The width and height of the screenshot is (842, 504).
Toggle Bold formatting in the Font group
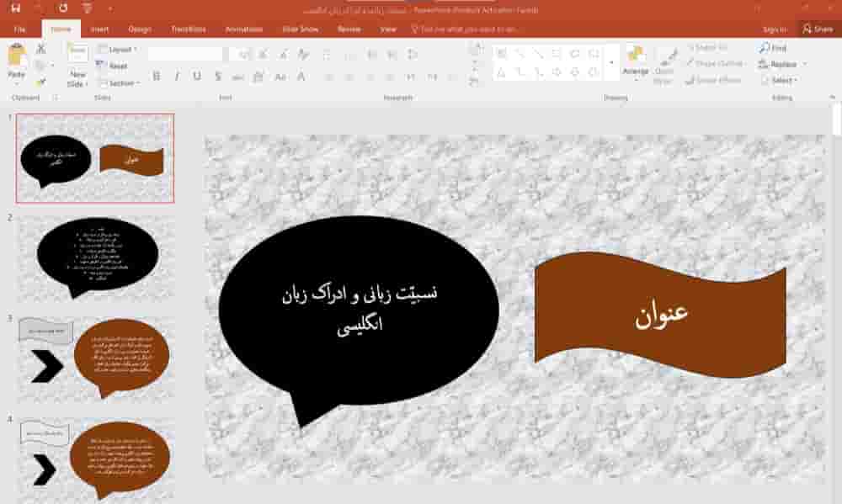tap(157, 76)
